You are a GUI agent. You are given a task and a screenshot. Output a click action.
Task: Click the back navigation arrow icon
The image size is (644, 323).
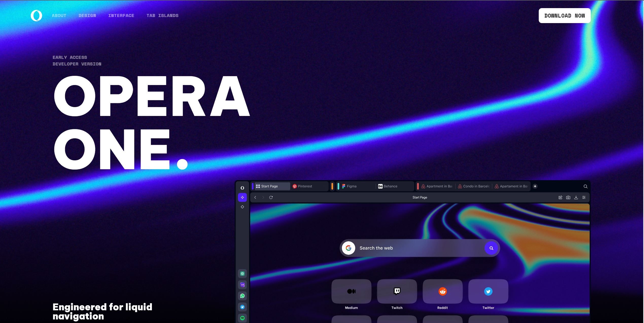255,197
